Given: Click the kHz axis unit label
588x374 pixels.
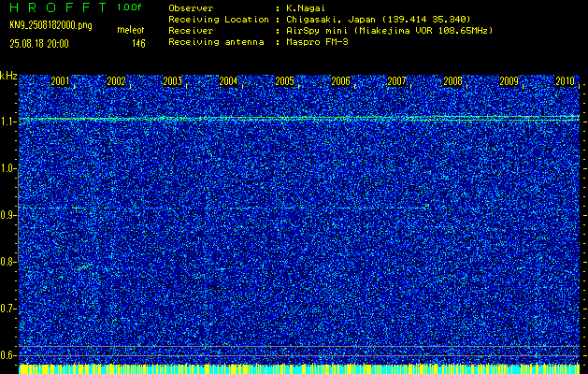Looking at the screenshot, I should pos(8,76).
